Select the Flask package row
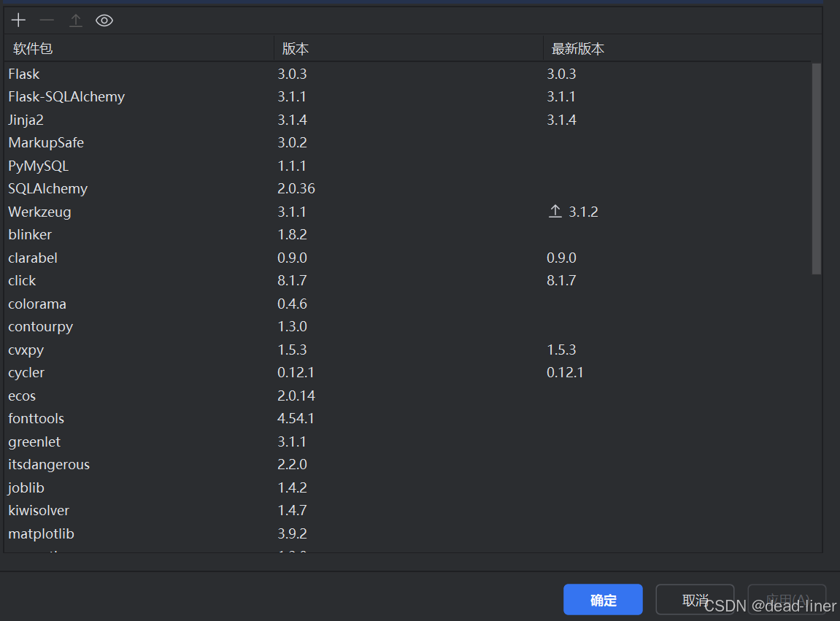840x621 pixels. (x=408, y=74)
